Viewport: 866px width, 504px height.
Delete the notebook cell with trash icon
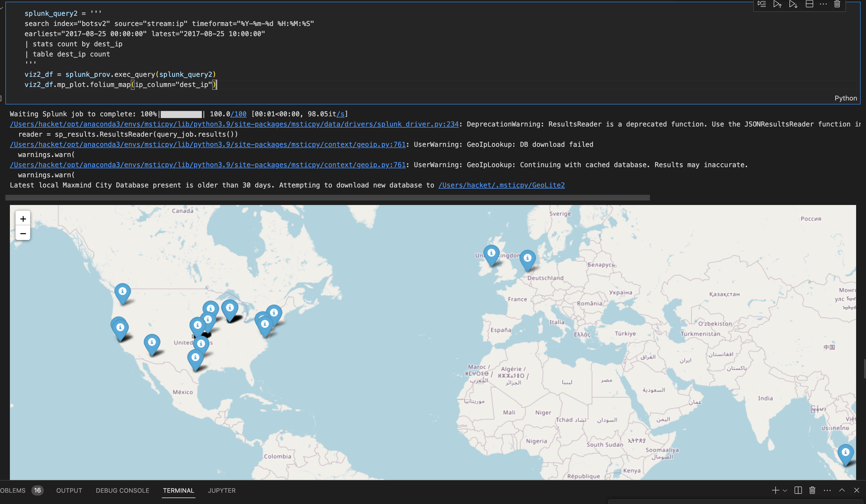tap(837, 4)
